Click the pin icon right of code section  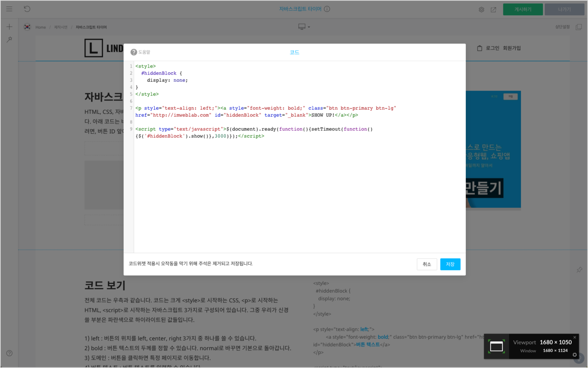(579, 269)
